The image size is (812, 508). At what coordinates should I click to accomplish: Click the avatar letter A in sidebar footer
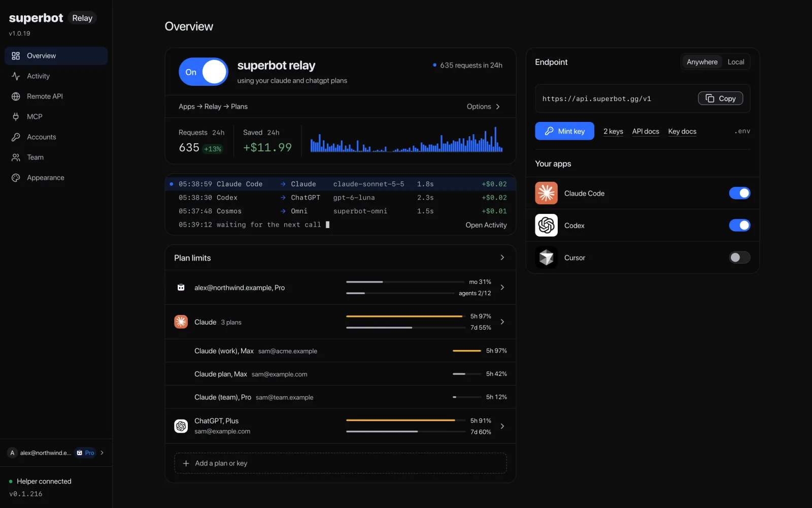click(12, 453)
